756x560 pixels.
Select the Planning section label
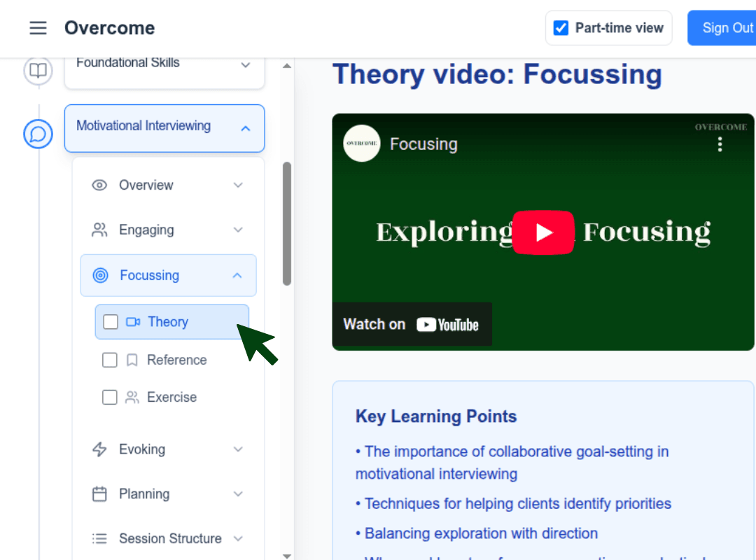(144, 494)
